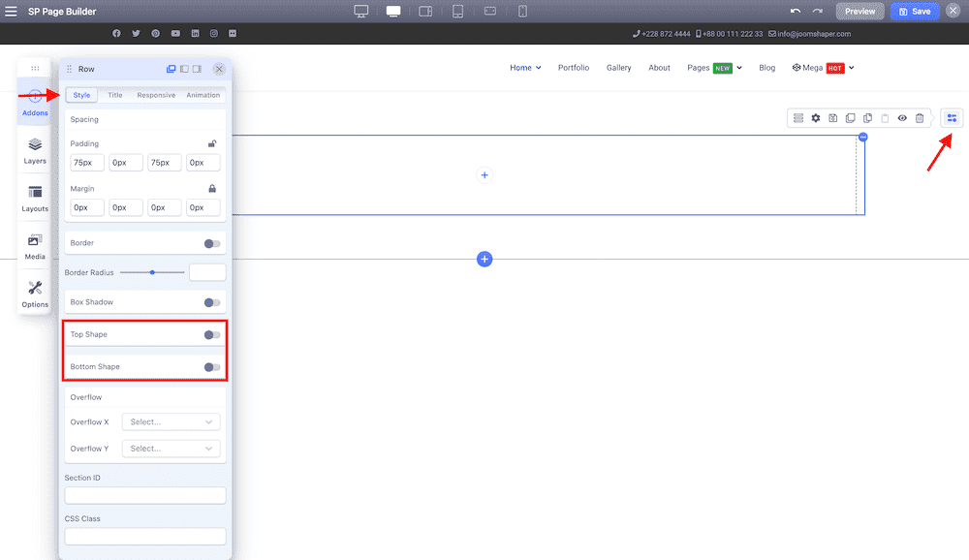The width and height of the screenshot is (969, 560).
Task: Open the Blog menu item
Action: pyautogui.click(x=766, y=68)
